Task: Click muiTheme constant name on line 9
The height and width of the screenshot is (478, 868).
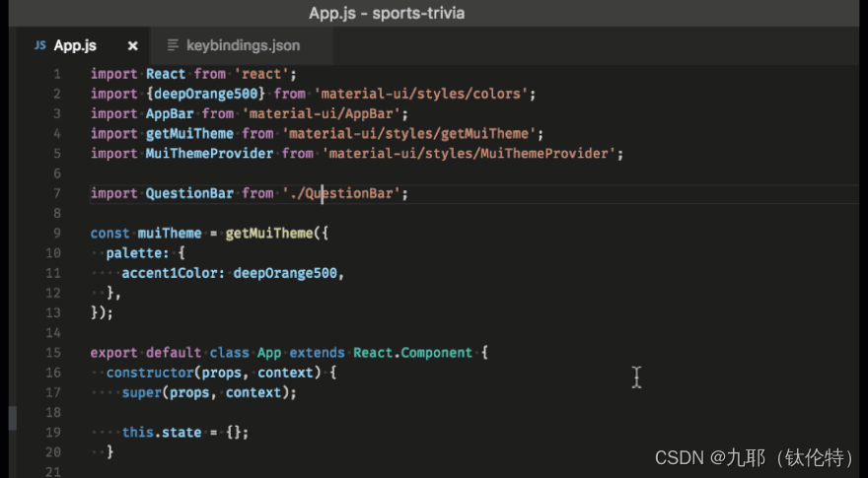Action: (x=170, y=234)
